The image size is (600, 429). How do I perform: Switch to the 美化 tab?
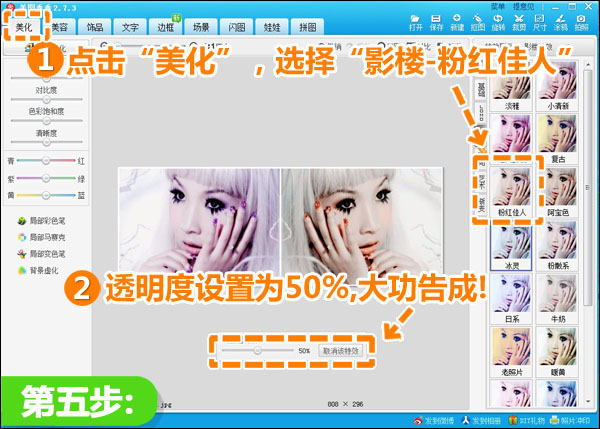[24, 27]
